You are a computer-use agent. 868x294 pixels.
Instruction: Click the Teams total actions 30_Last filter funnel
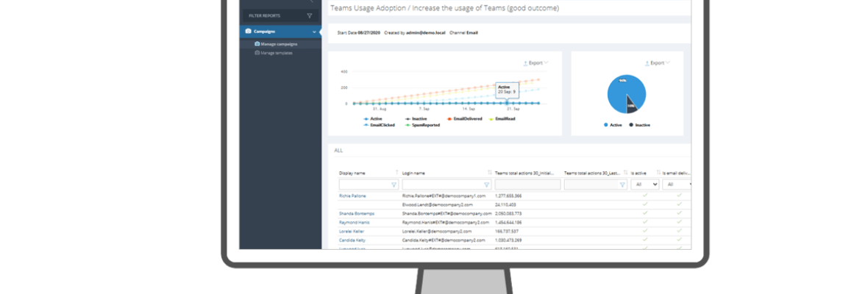(x=623, y=184)
